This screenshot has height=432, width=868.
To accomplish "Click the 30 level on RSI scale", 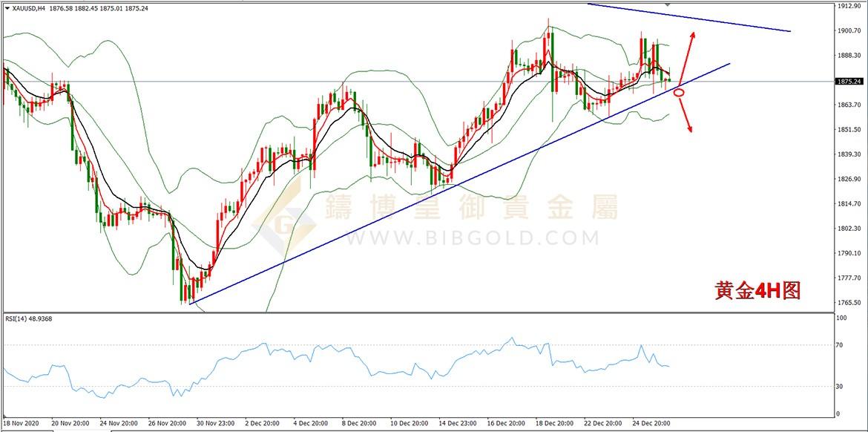I will tap(841, 387).
